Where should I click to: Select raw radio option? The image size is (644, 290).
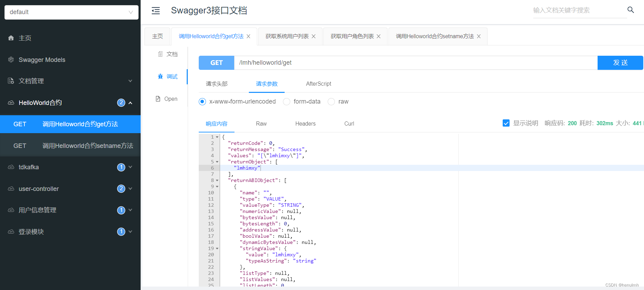pos(331,101)
